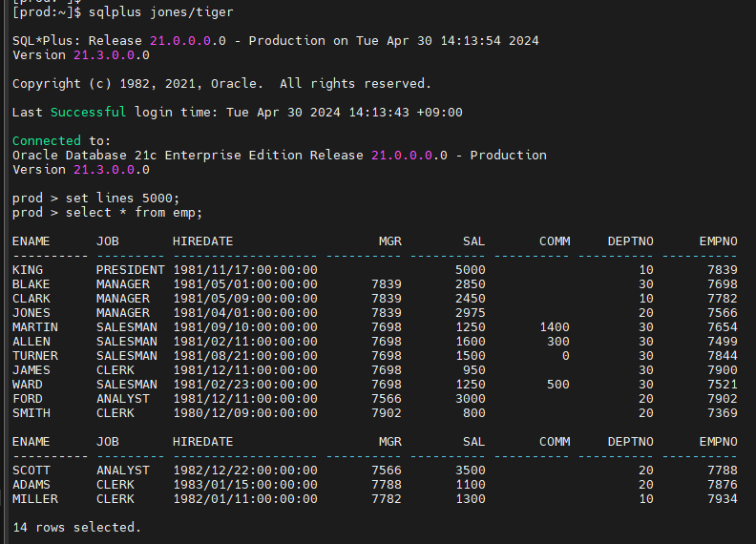Click the name SMITH
Screen dimensions: 756x544
(x=31, y=413)
